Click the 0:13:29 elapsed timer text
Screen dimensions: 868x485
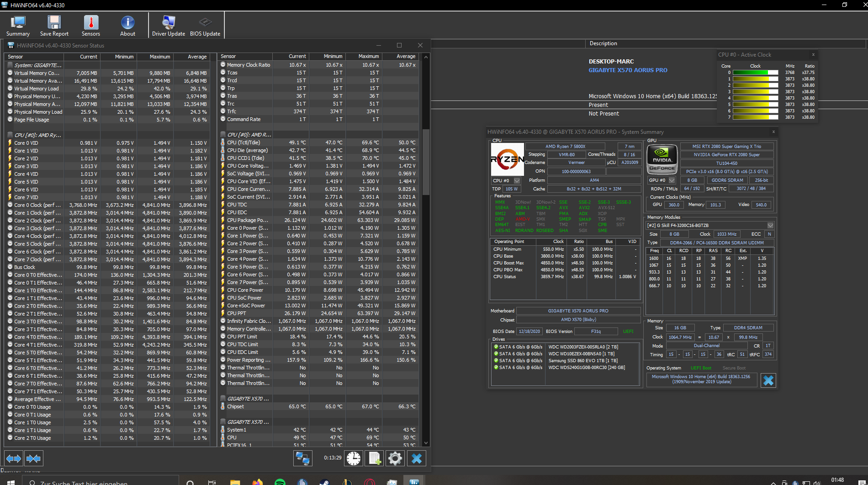click(333, 458)
